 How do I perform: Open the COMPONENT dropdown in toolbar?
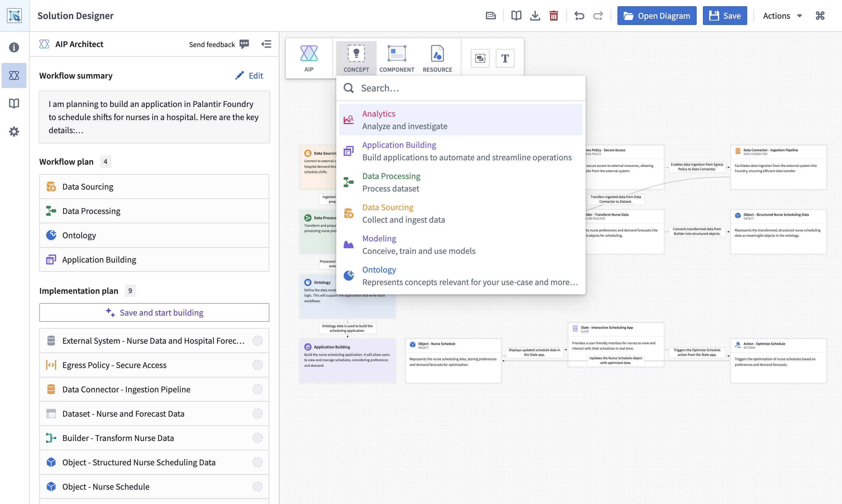[x=397, y=58]
